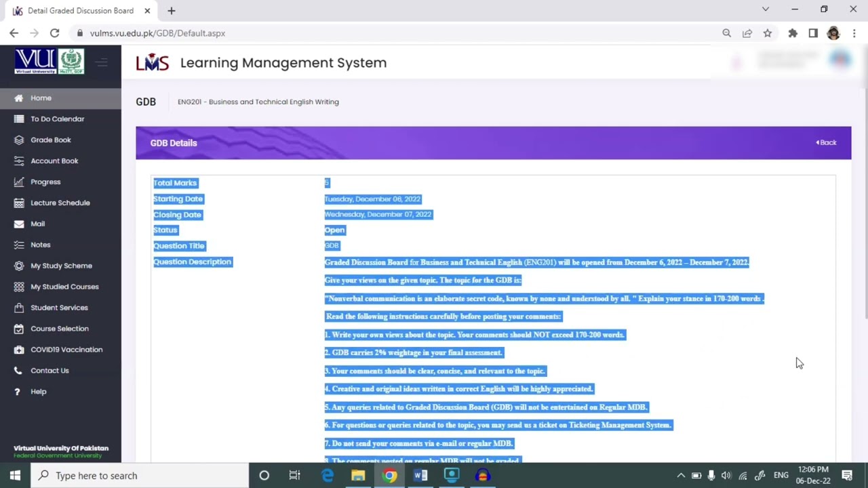Reload the page
Screen dimensions: 868x488
(x=54, y=33)
